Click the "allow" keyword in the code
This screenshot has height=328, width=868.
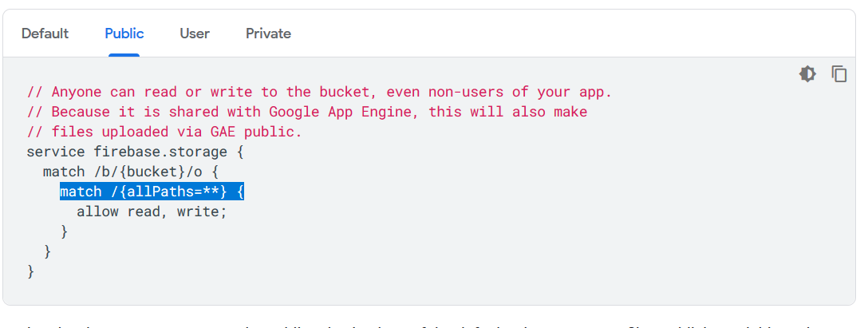97,211
